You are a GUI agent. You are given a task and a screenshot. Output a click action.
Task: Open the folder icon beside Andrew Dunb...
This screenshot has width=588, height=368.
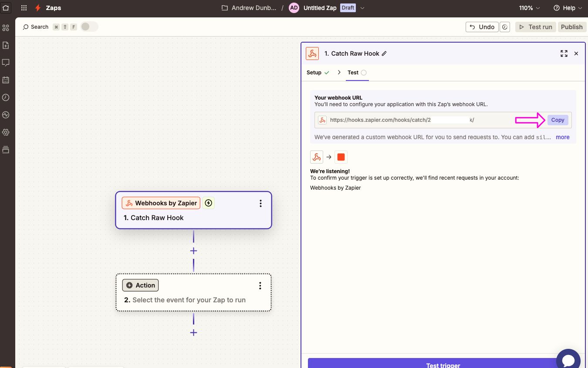click(225, 8)
